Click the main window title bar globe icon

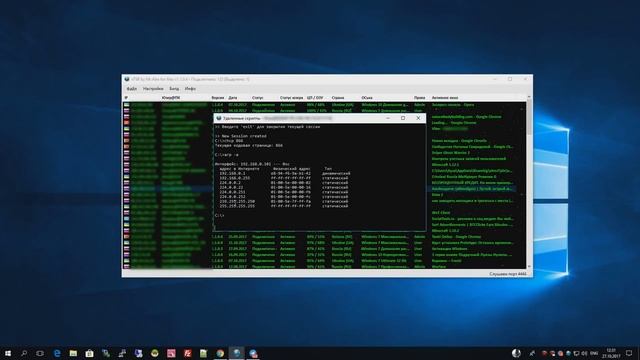click(127, 79)
